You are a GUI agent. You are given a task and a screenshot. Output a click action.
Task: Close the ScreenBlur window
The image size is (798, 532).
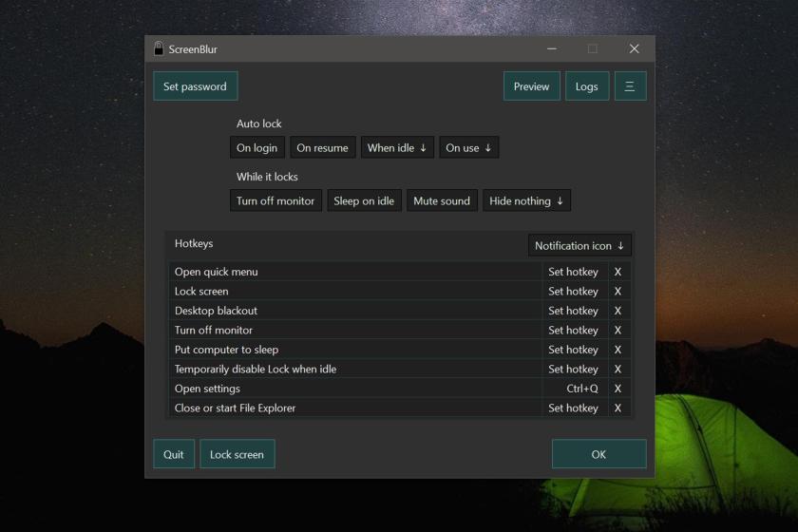(x=635, y=48)
